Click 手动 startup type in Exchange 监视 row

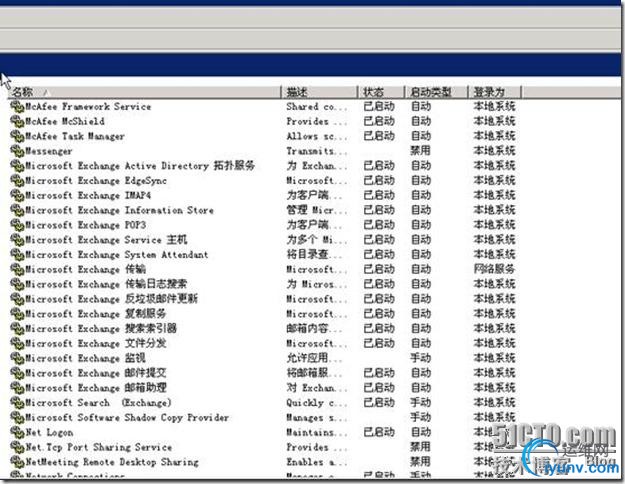[421, 358]
